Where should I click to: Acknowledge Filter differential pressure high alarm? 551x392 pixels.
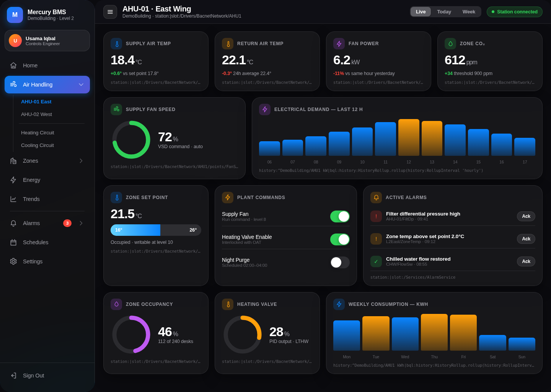click(526, 216)
